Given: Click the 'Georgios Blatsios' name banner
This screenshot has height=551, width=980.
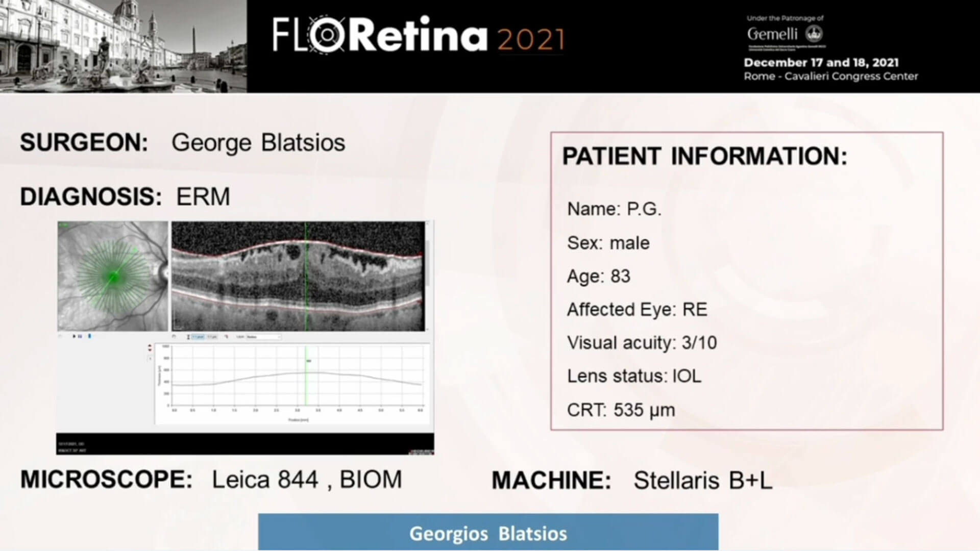Looking at the screenshot, I should [x=488, y=532].
